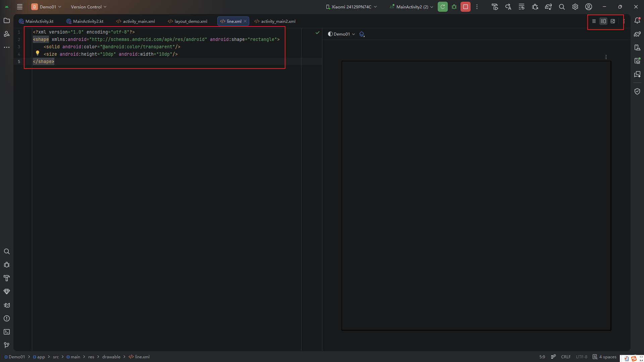Open the preview locale/orientation selector icon
This screenshot has height=362, width=644.
coord(362,34)
